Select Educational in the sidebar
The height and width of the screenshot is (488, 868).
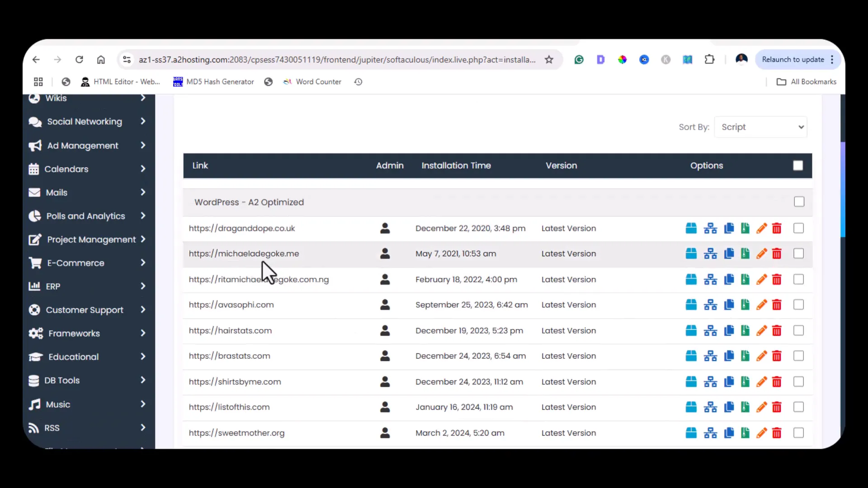[73, 357]
